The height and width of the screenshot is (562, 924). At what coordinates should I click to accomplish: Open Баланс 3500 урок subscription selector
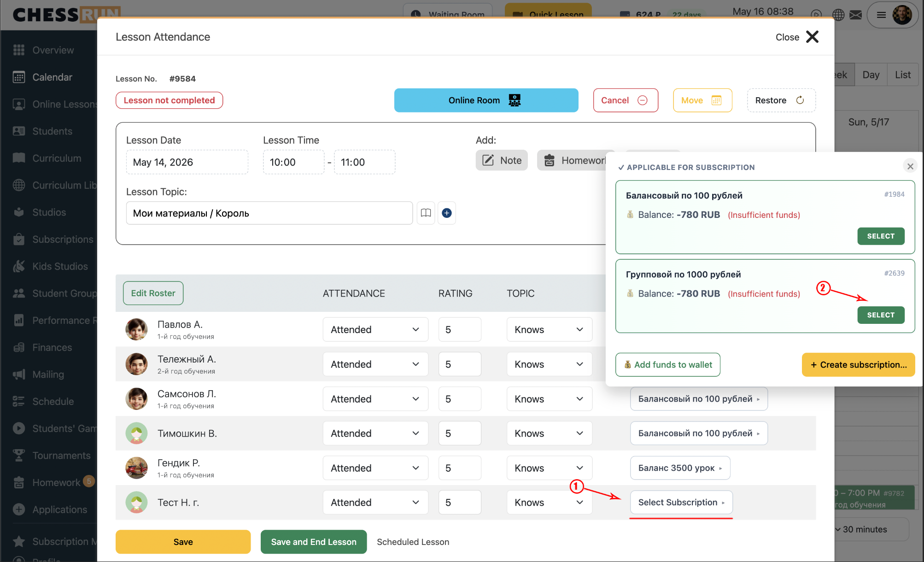[x=680, y=468]
